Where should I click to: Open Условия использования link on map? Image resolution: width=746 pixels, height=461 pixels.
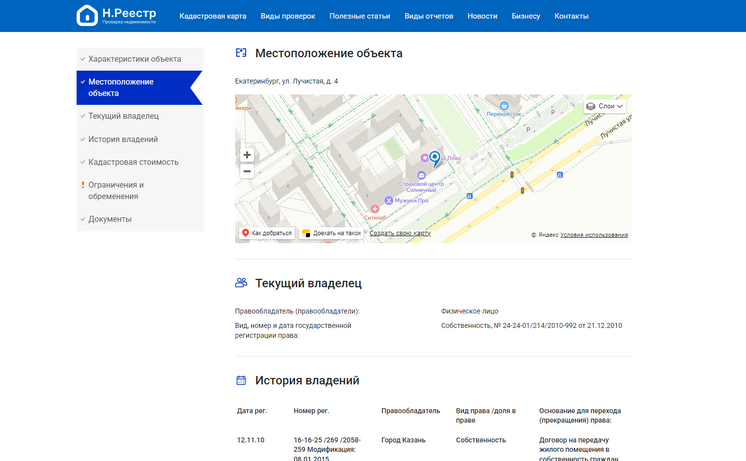coord(594,235)
